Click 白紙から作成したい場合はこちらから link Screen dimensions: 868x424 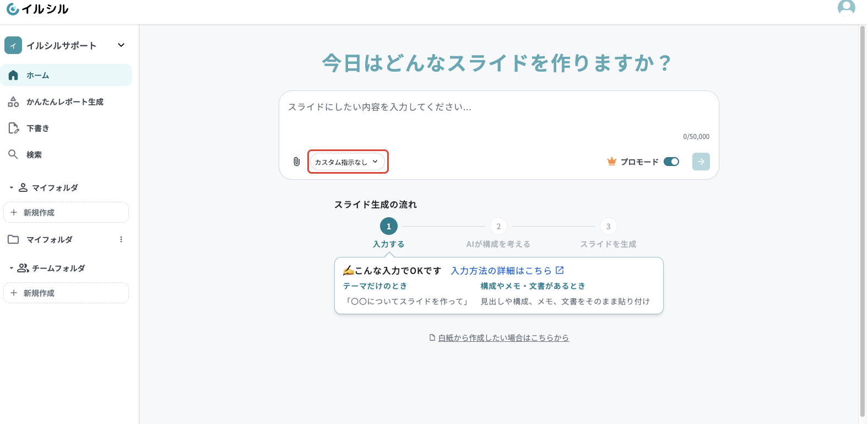503,337
